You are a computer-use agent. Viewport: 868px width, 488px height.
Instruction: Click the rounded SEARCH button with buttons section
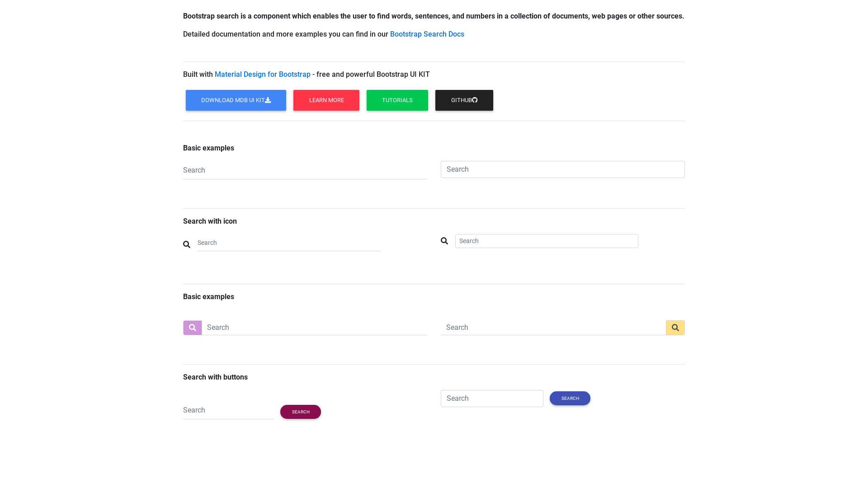click(x=300, y=412)
